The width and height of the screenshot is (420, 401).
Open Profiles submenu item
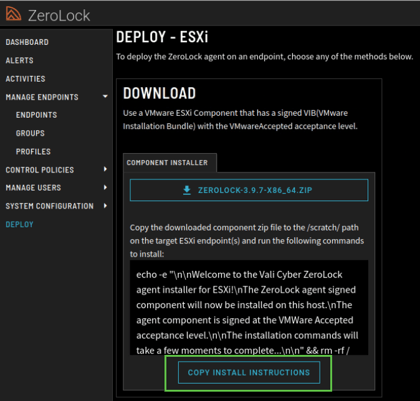(33, 152)
